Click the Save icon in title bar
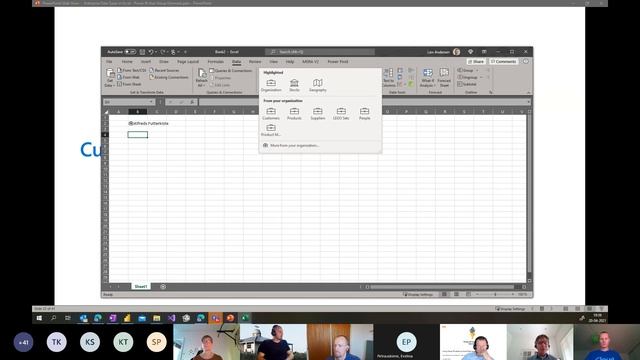640x360 pixels. click(142, 52)
